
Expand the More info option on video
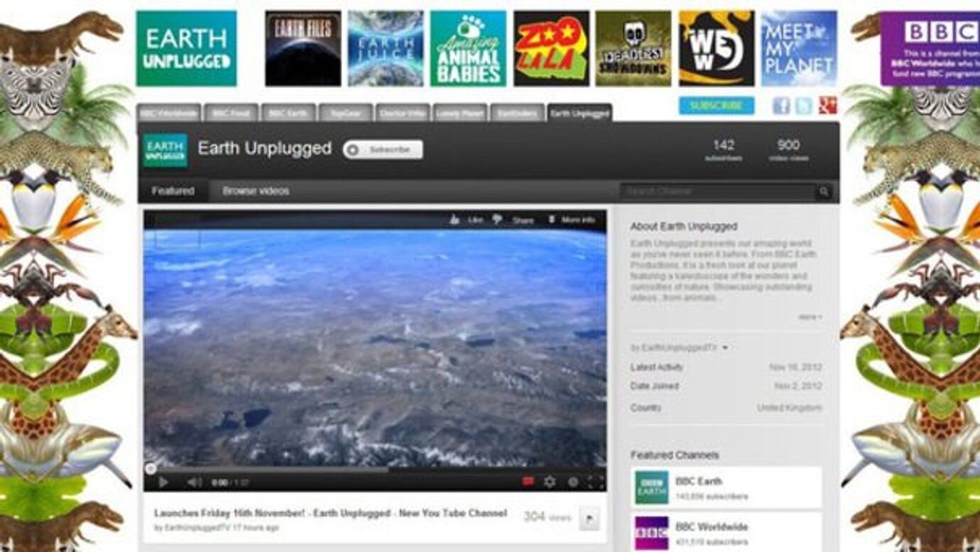point(571,220)
